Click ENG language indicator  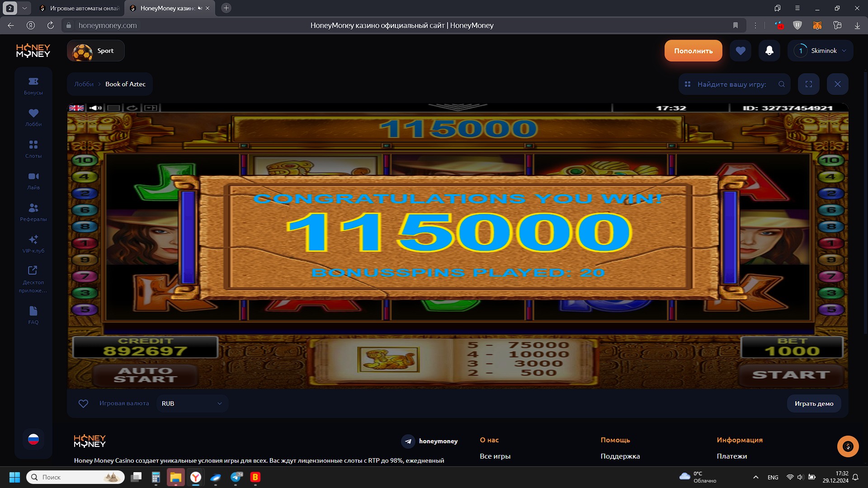tap(773, 477)
